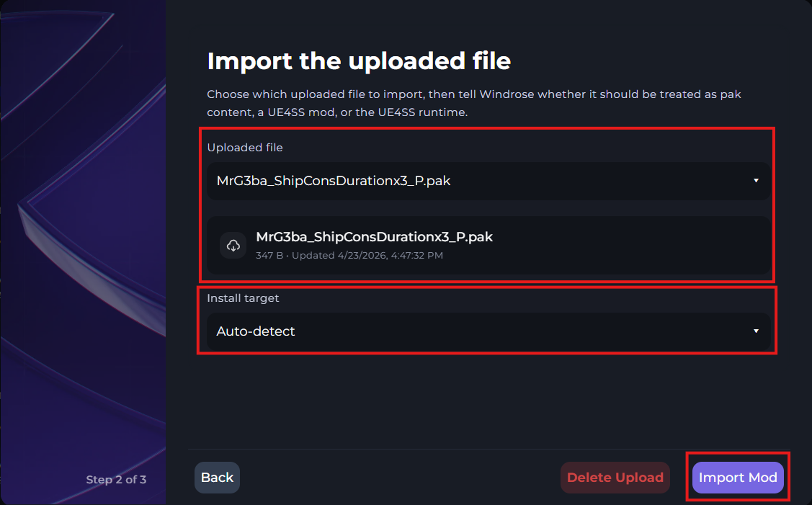Screen dimensions: 812x505
Task: Click the "Auto-detect" value text
Action: click(256, 331)
